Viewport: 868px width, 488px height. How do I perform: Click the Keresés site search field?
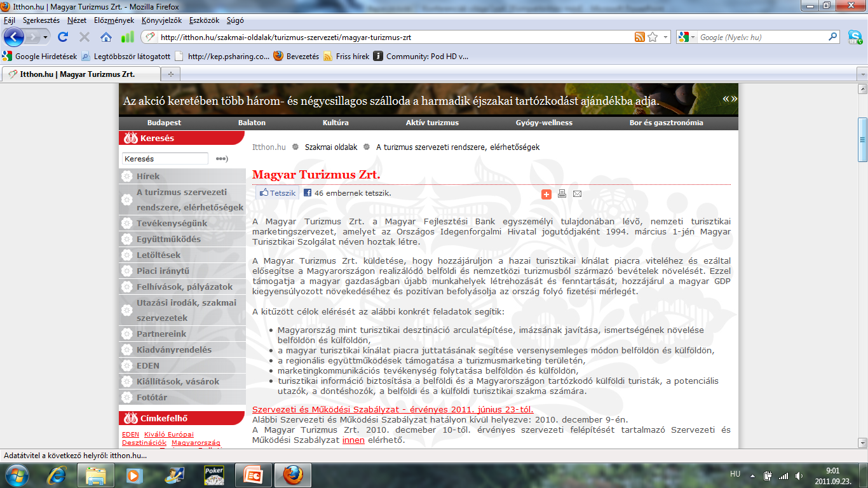point(165,159)
